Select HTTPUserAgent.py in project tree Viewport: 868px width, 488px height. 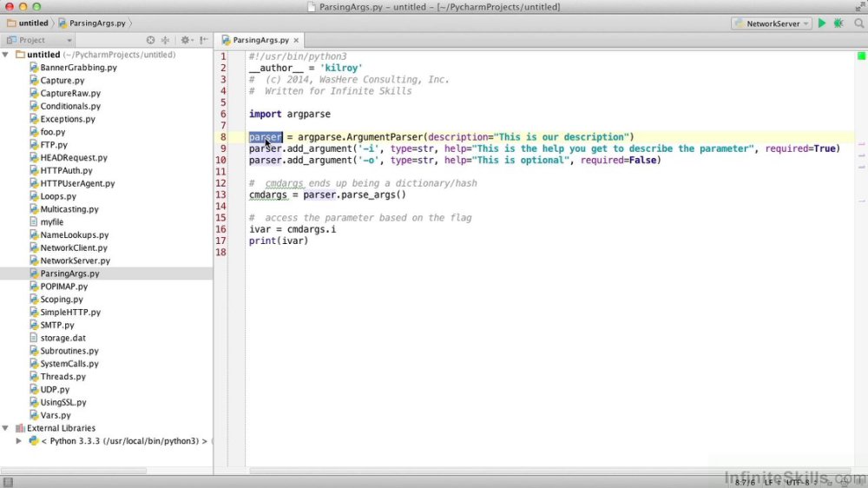[77, 183]
